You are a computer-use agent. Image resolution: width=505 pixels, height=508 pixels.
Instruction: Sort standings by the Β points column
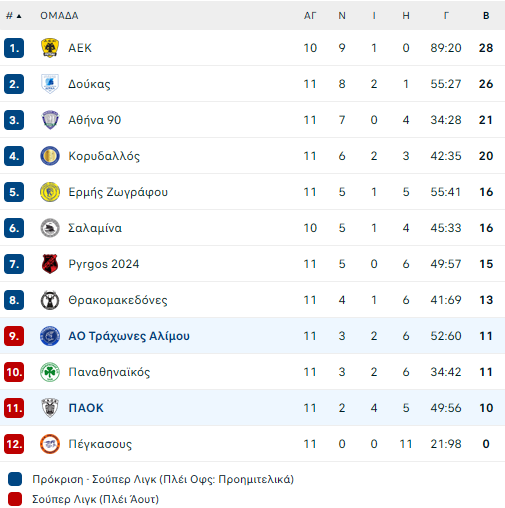[486, 16]
